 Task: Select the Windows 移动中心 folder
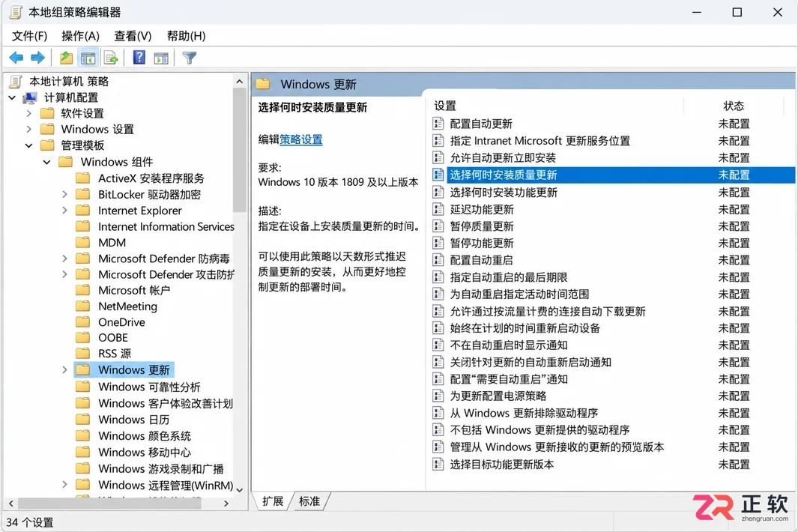(x=145, y=452)
